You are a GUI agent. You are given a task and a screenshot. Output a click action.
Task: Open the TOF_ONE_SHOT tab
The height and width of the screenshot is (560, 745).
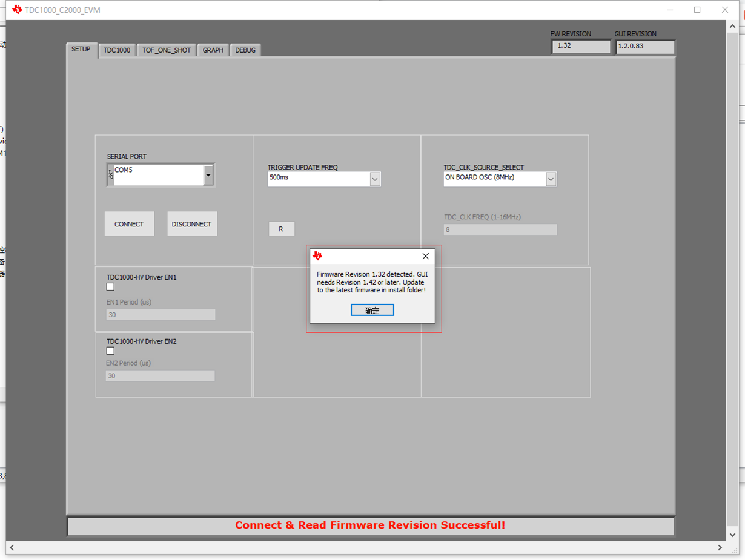pos(167,50)
